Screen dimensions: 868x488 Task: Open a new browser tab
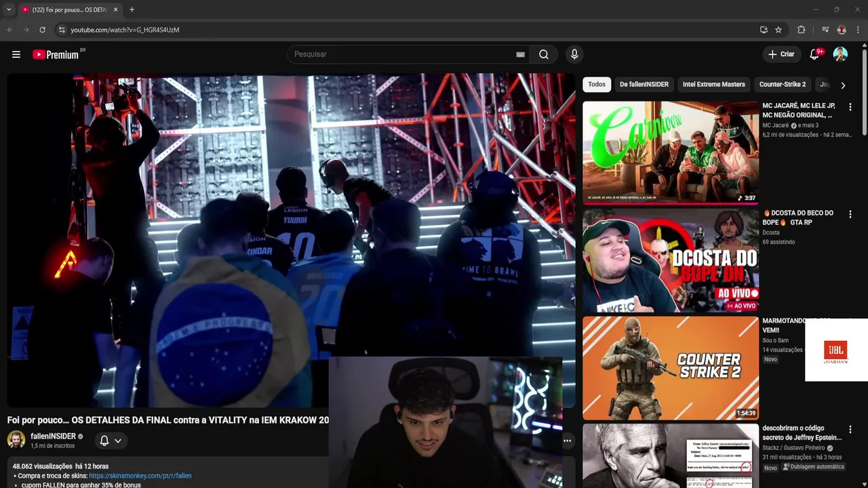click(132, 9)
